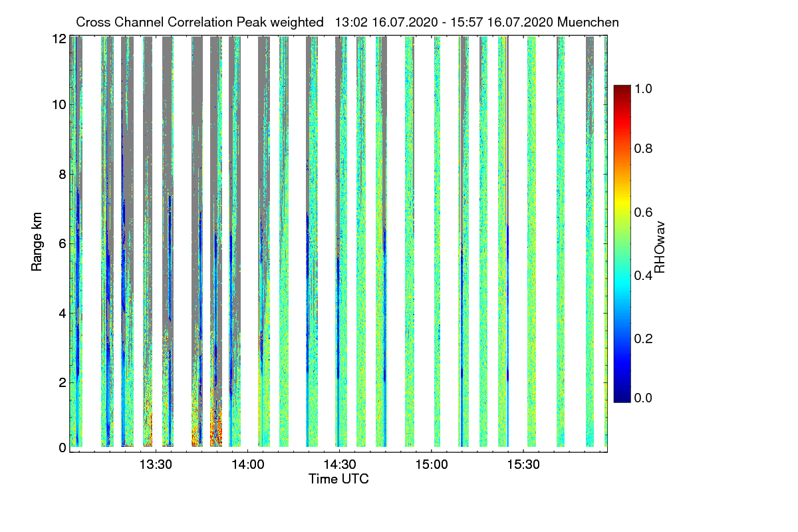This screenshot has height=532, width=798.
Task: Click the 14:30 time tick label
Action: [339, 464]
